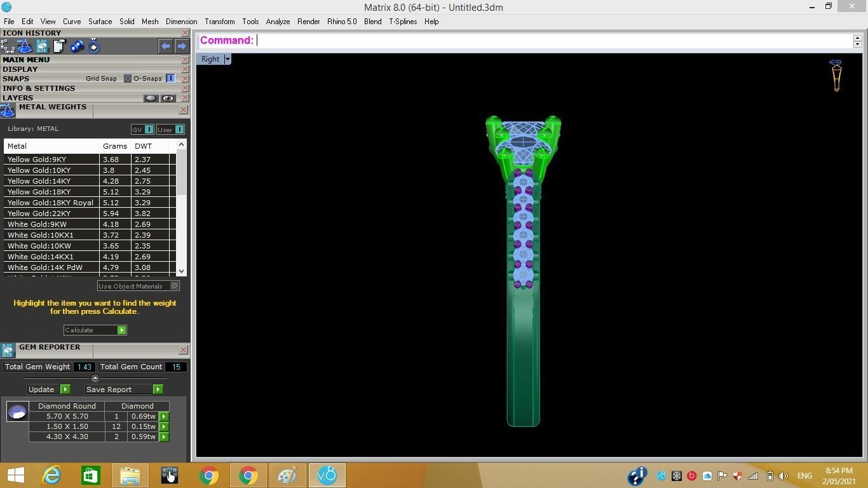
Task: Click the Matrix v8 taskbar icon
Action: coord(327,475)
